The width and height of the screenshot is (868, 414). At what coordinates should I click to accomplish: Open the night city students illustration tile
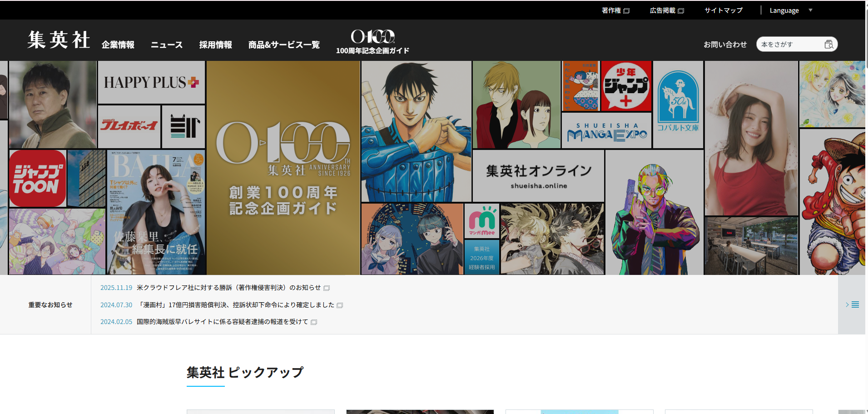point(412,239)
